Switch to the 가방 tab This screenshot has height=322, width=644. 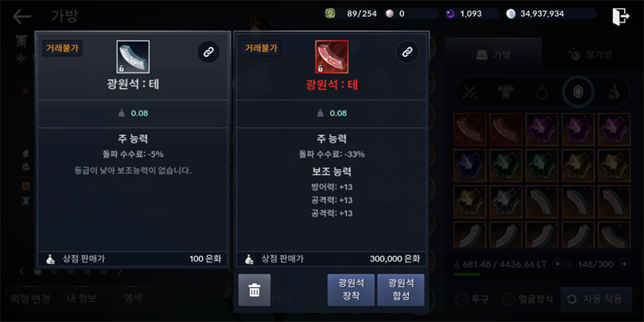493,54
